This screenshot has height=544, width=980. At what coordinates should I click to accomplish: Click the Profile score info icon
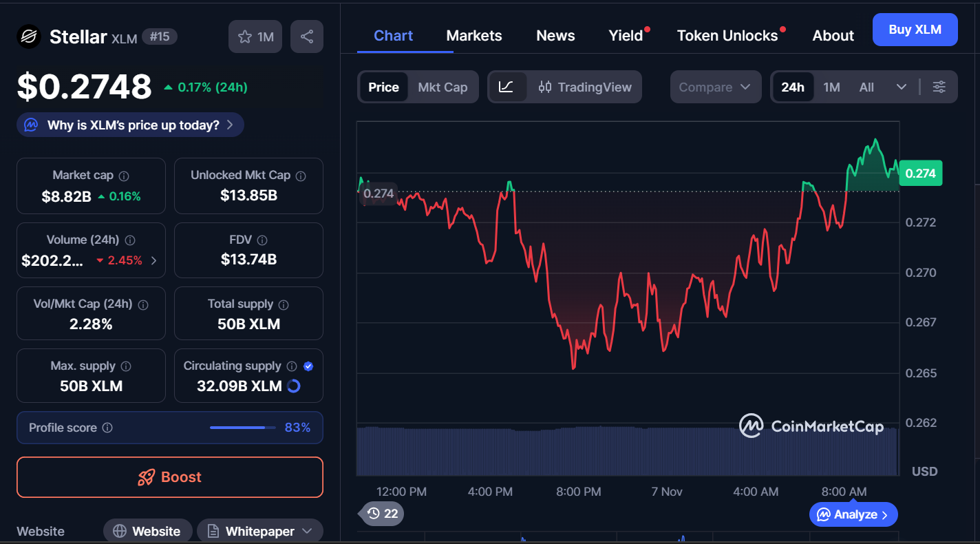tap(107, 428)
